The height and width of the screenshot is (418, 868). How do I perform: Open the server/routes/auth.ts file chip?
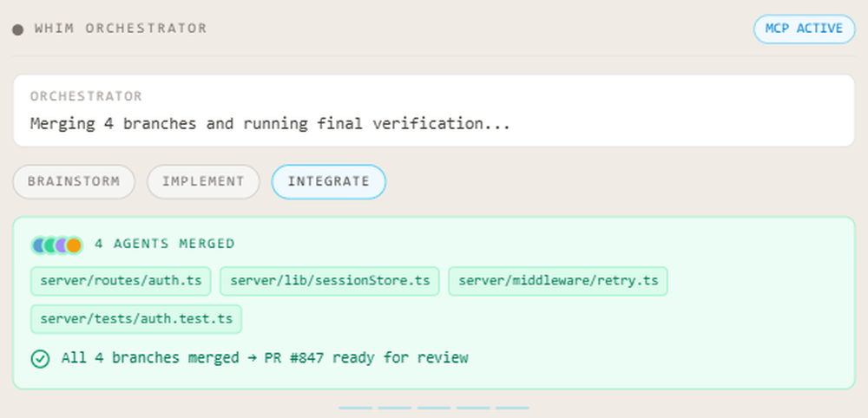pos(121,281)
